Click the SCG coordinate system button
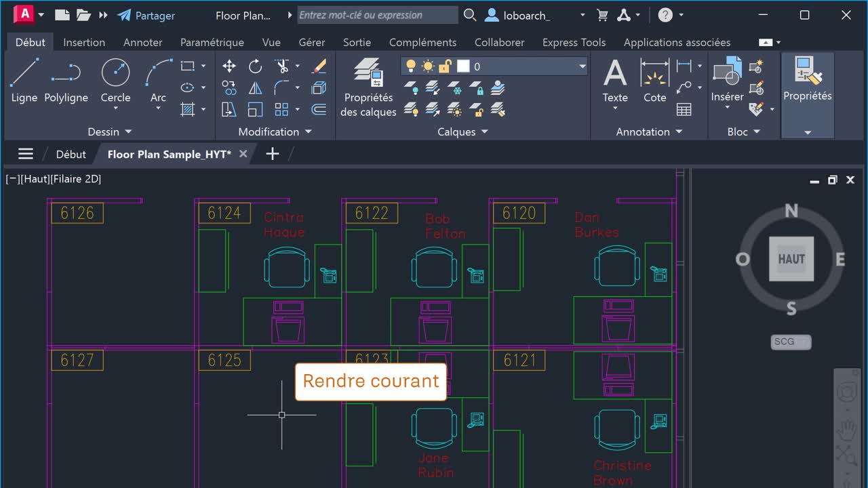The width and height of the screenshot is (868, 488). [x=791, y=342]
